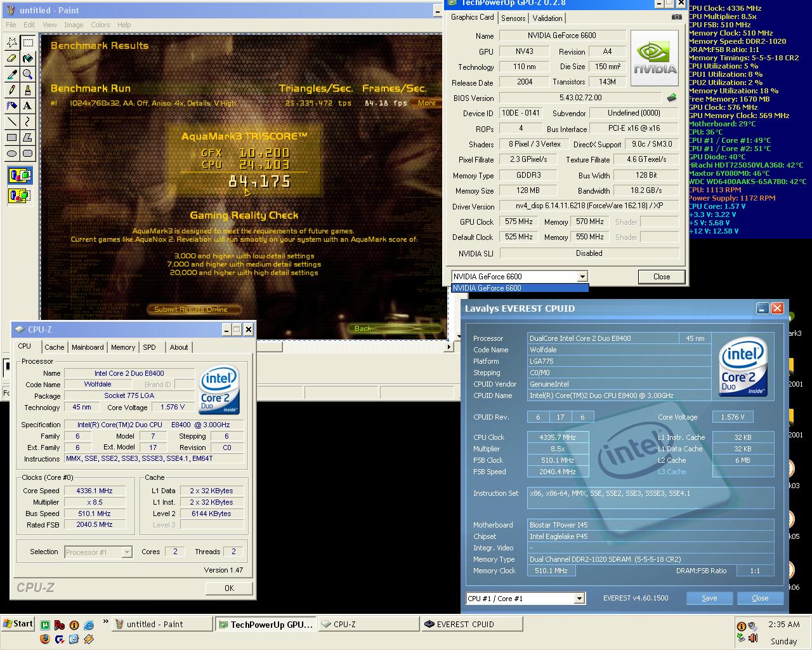Select the Pick Color eyedropper tool
The width and height of the screenshot is (812, 650).
pos(12,74)
